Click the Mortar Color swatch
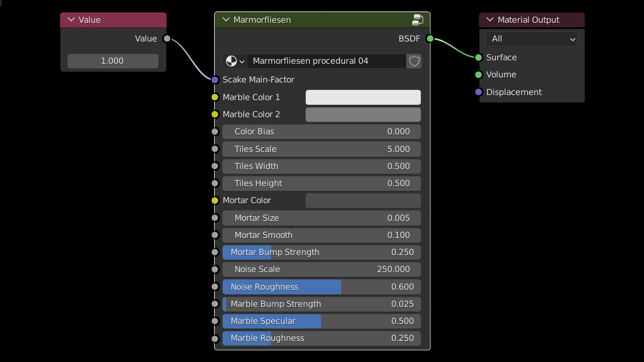 point(363,200)
